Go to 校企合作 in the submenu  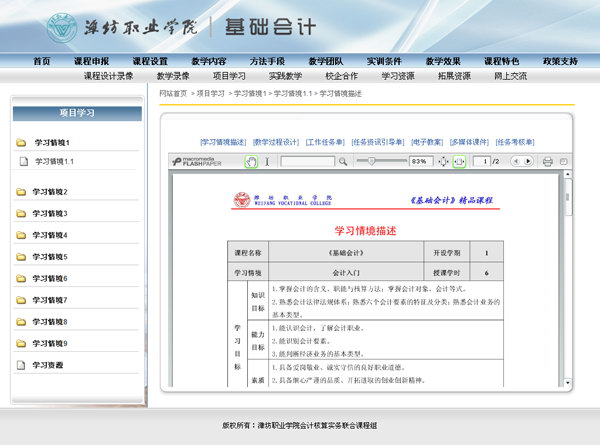pyautogui.click(x=342, y=76)
